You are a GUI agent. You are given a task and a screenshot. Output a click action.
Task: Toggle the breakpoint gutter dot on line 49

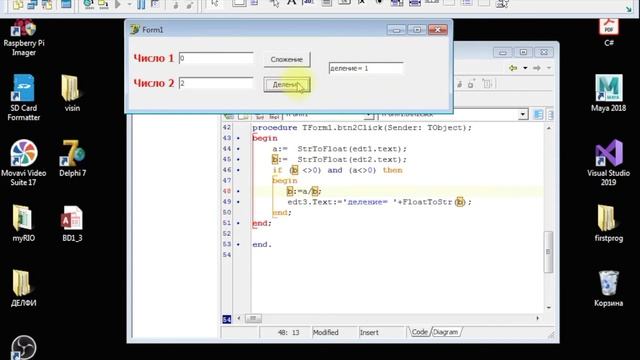click(x=238, y=202)
